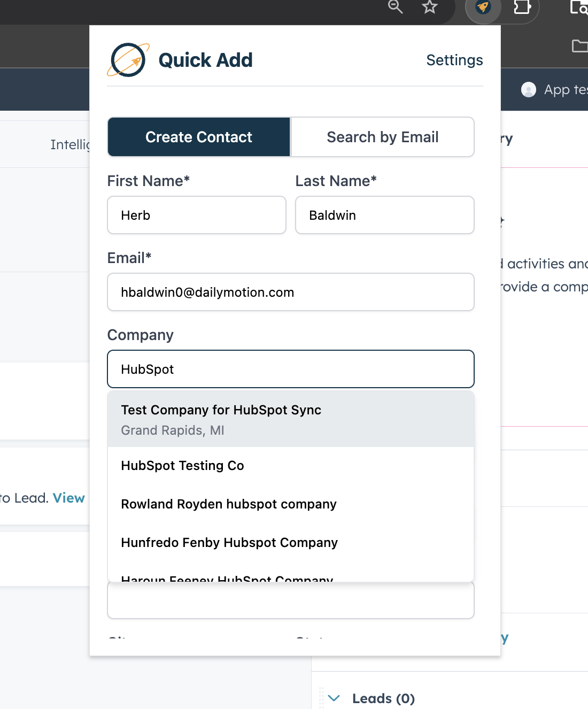The width and height of the screenshot is (588, 709).
Task: Click the Last Name field containing Baldwin
Action: click(x=384, y=215)
